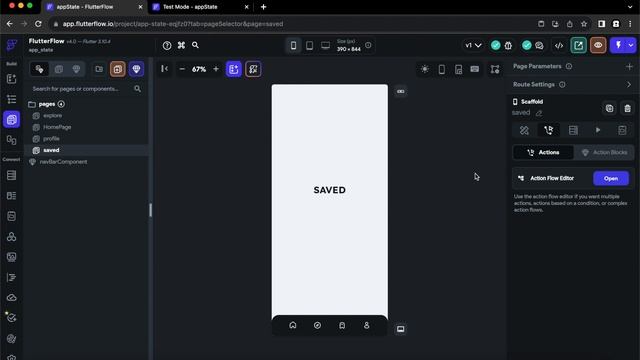Select the Actions sub-tab
This screenshot has width=640, height=360.
543,152
